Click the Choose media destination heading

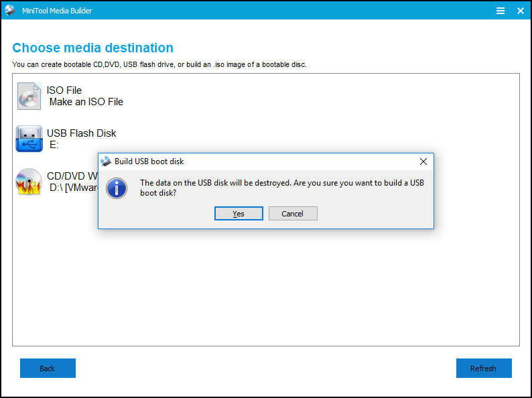[x=93, y=48]
